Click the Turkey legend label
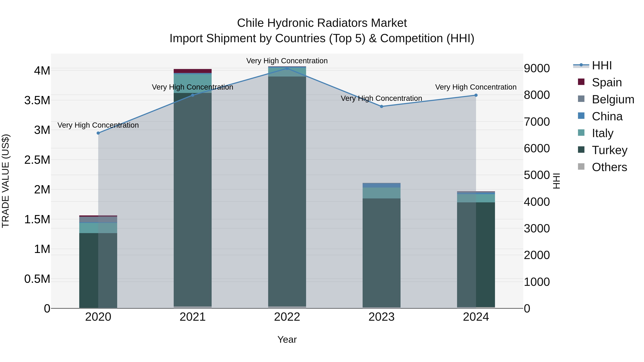644x362 pixels. coord(609,150)
